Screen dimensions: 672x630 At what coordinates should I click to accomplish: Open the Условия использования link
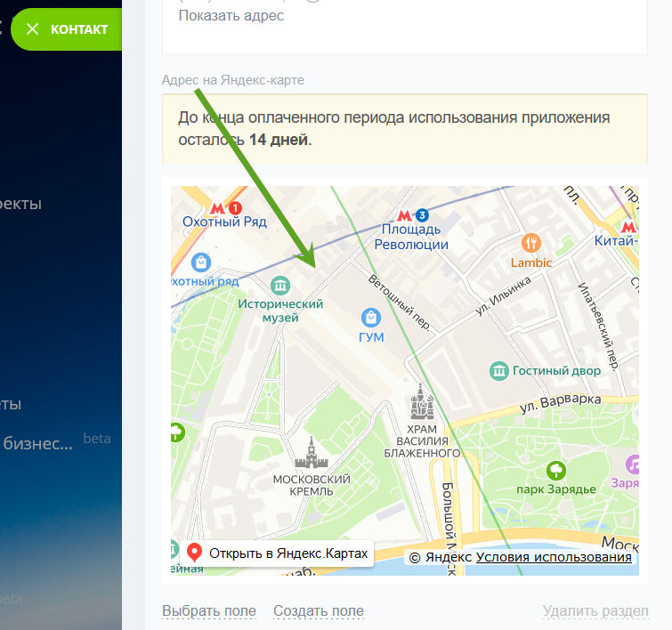click(x=554, y=557)
